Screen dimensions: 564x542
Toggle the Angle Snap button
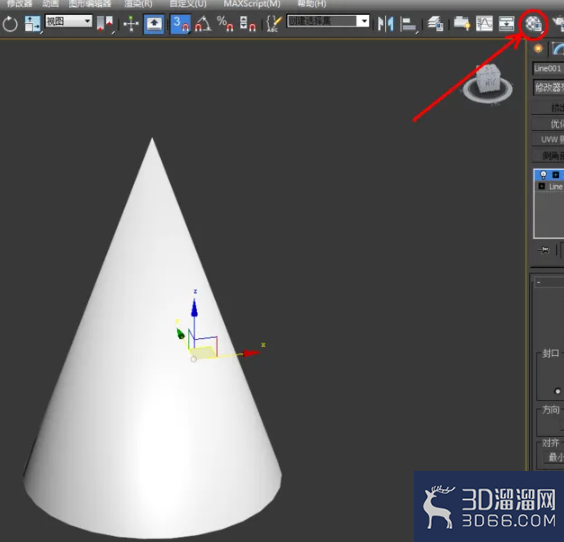coord(203,24)
